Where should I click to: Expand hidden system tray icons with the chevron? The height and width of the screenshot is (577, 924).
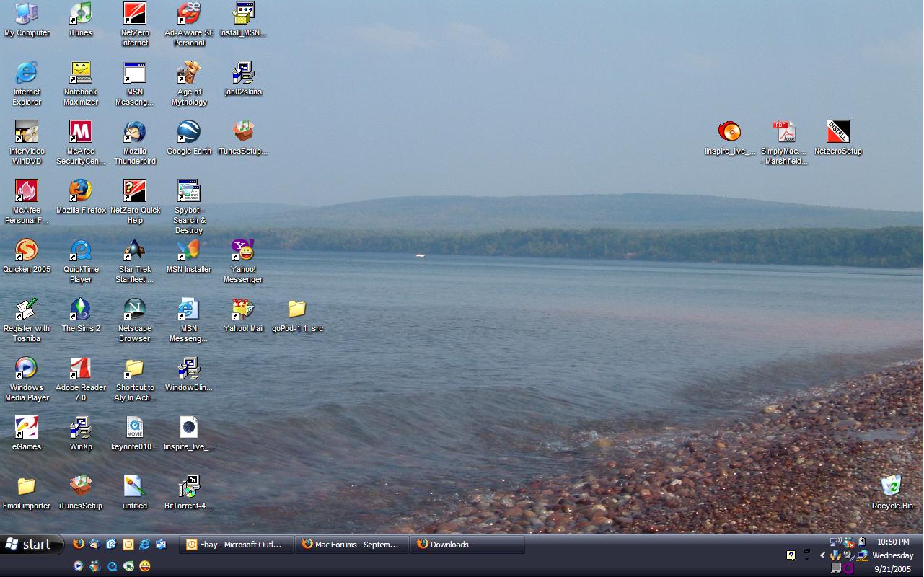pos(822,555)
